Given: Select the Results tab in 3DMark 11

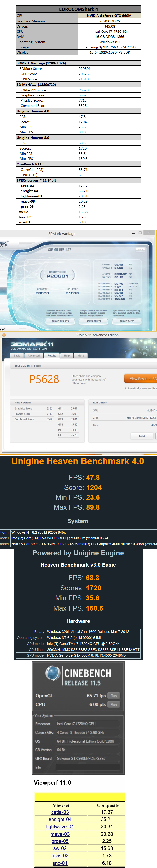Looking at the screenshot, I should (x=52, y=355).
